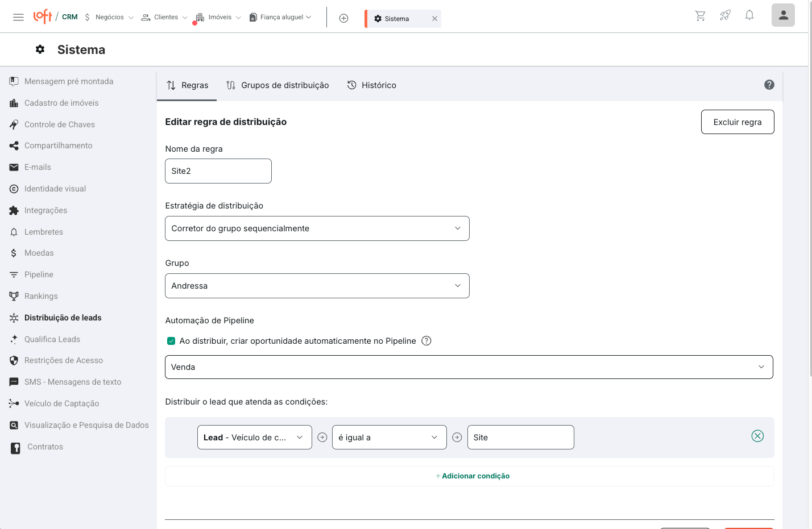Open the user profile avatar
Viewport: 812px width, 529px height.
(x=783, y=15)
